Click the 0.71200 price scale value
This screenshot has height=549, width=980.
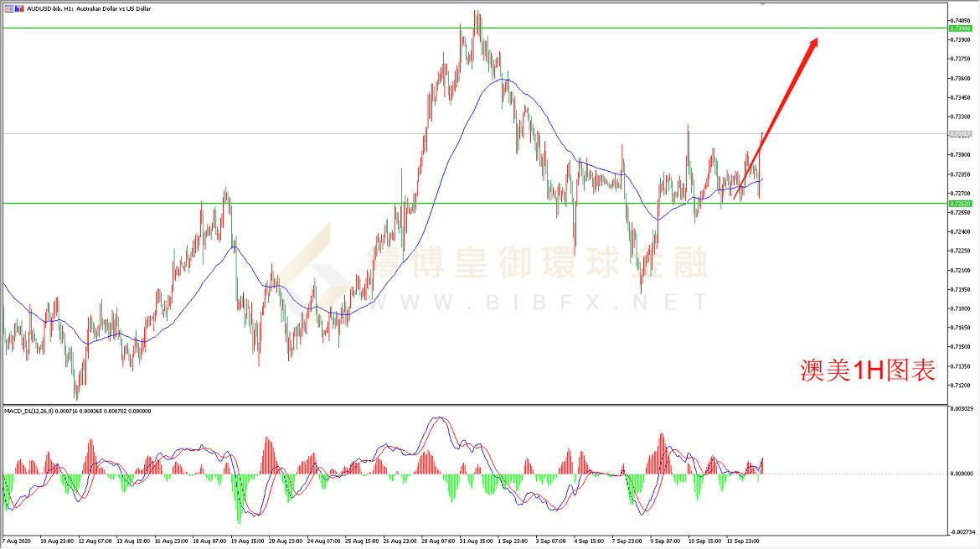(x=960, y=386)
